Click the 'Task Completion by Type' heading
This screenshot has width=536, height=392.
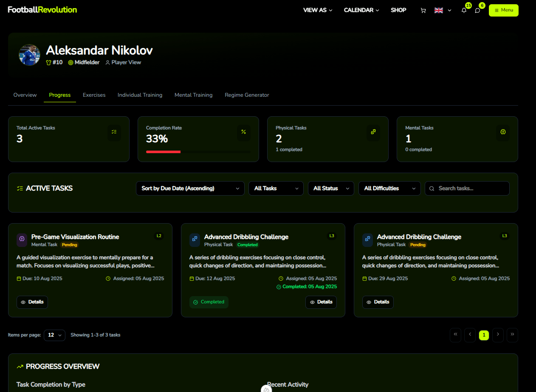51,385
